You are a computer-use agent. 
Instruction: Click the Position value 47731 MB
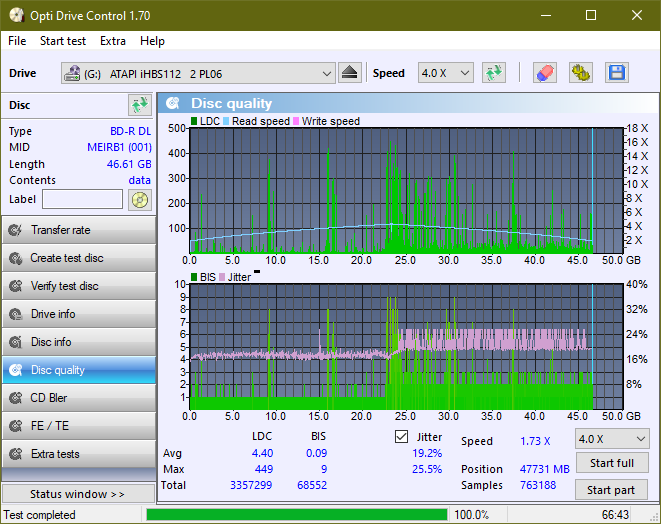(544, 469)
